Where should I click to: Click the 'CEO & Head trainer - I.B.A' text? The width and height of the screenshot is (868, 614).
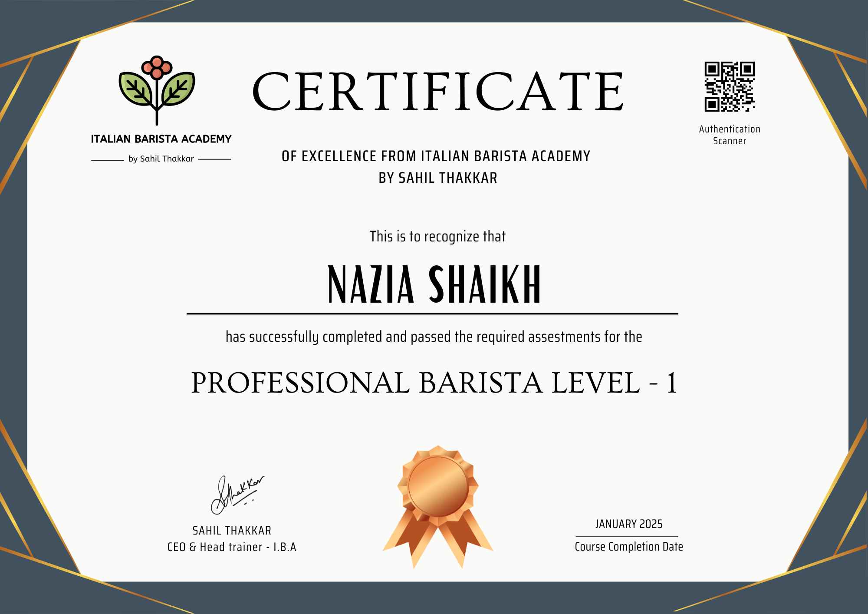[232, 547]
